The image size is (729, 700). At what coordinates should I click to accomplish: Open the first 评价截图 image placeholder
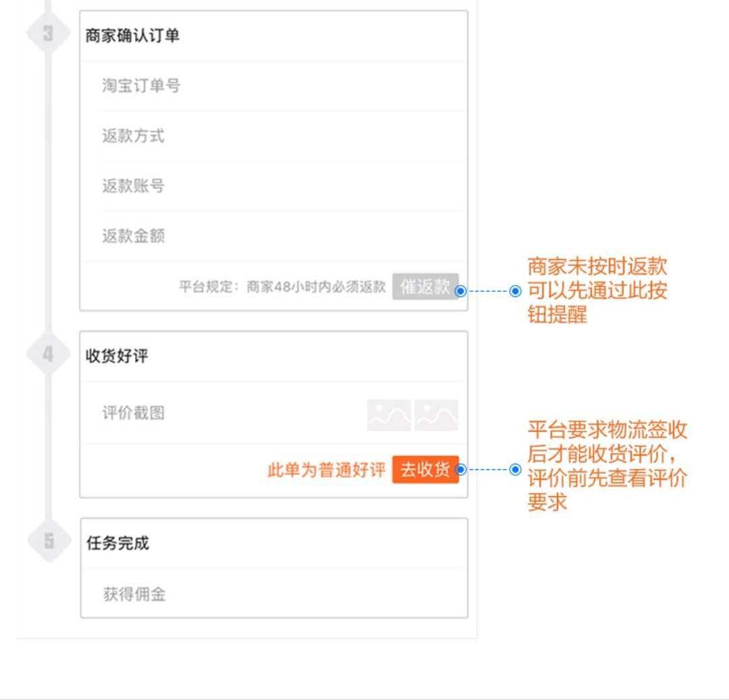pos(389,414)
